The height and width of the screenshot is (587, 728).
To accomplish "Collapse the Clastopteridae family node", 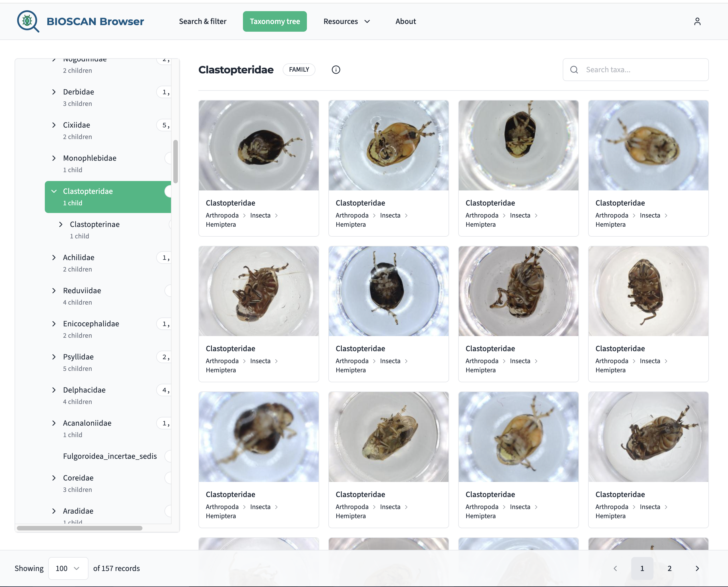I will (55, 191).
